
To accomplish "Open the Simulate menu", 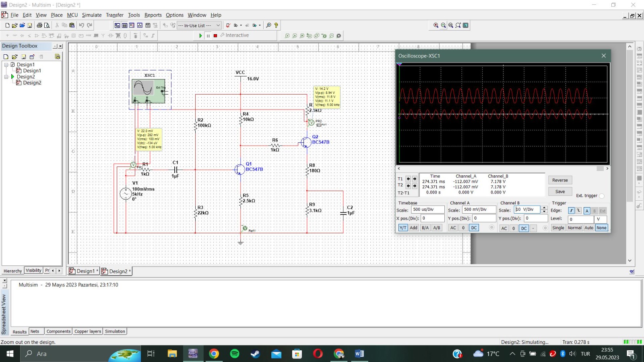I will coord(92,15).
